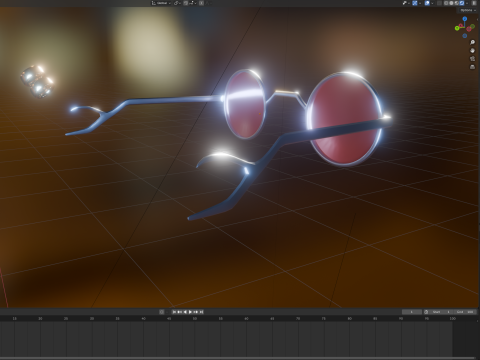
Task: Click the current frame number field
Action: tap(412, 312)
